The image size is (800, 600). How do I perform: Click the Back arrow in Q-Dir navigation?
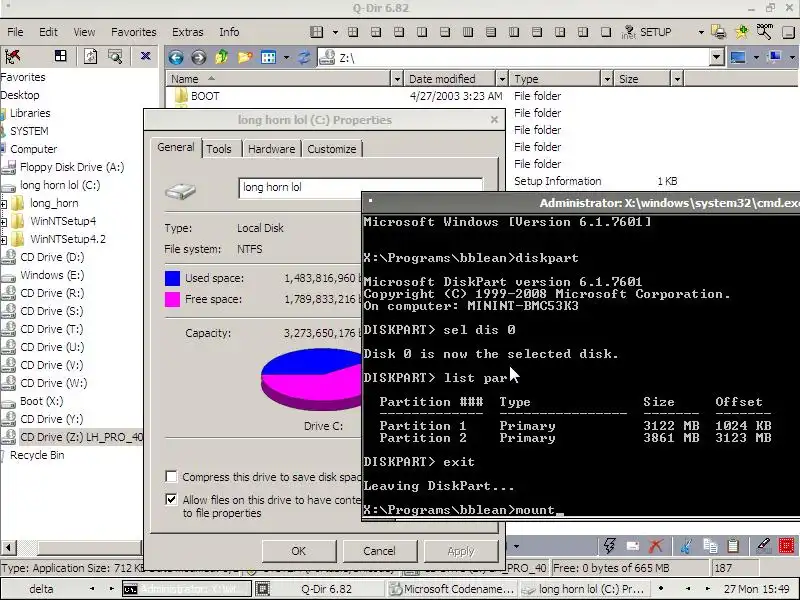tap(176, 57)
